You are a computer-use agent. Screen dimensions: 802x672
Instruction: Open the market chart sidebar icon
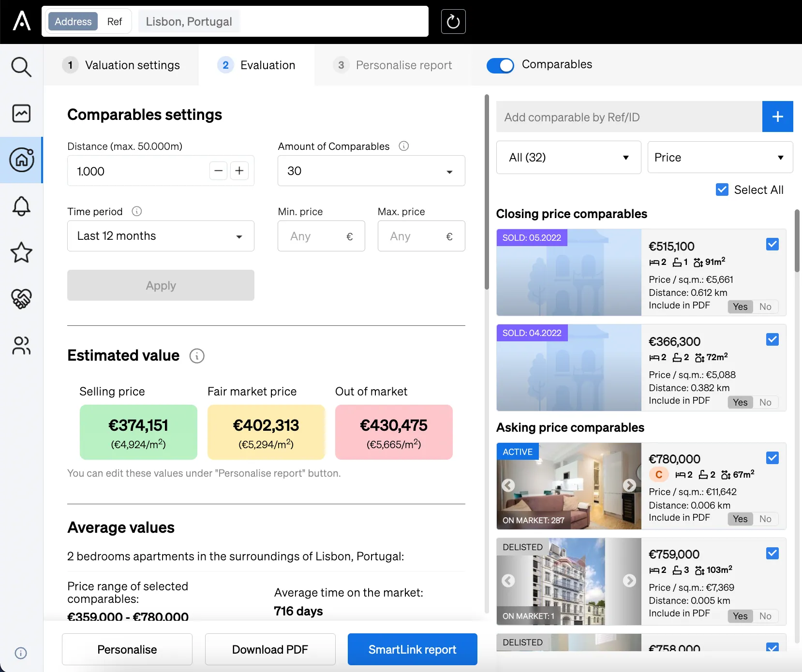pos(21,114)
